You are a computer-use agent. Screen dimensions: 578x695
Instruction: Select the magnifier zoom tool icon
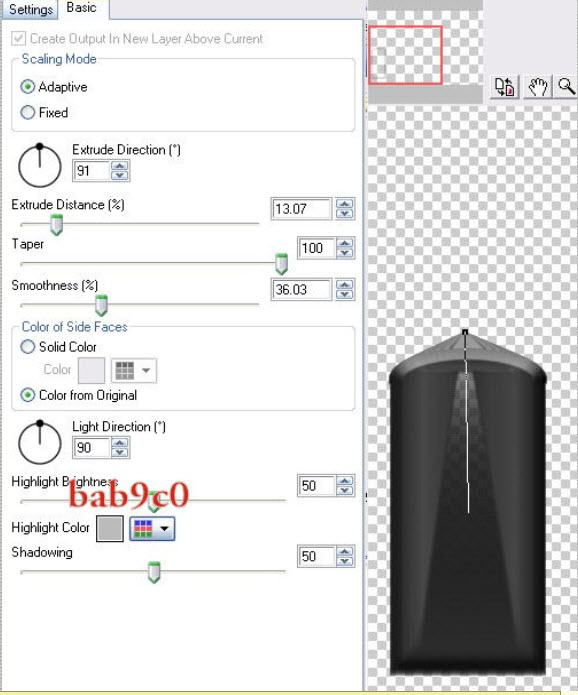coord(566,86)
